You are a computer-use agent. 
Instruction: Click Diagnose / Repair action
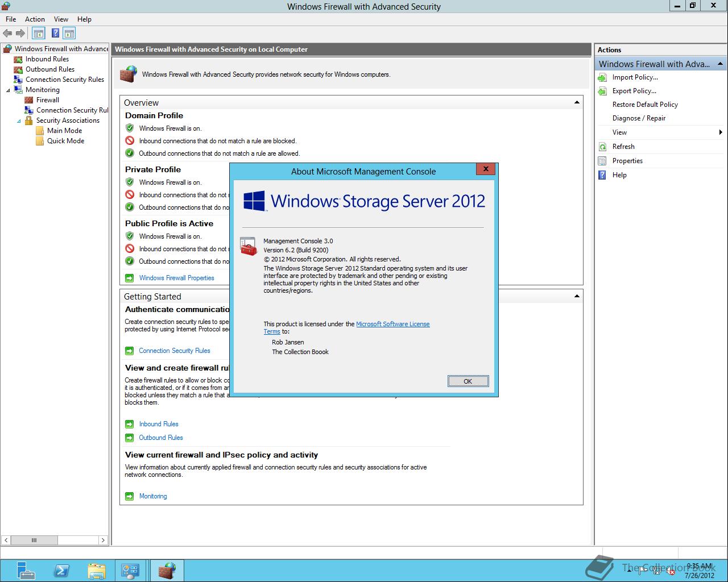[x=639, y=118]
